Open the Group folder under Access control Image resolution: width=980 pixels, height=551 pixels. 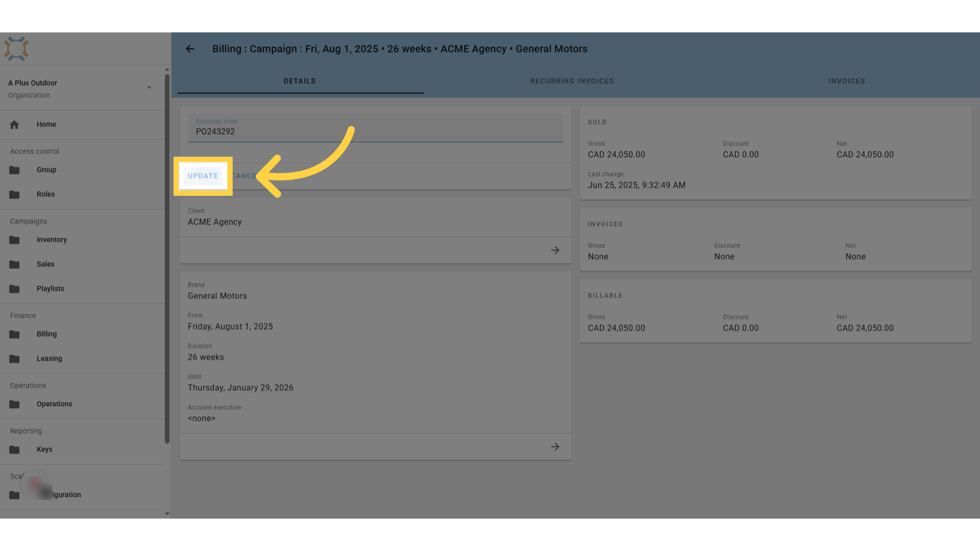[82, 170]
